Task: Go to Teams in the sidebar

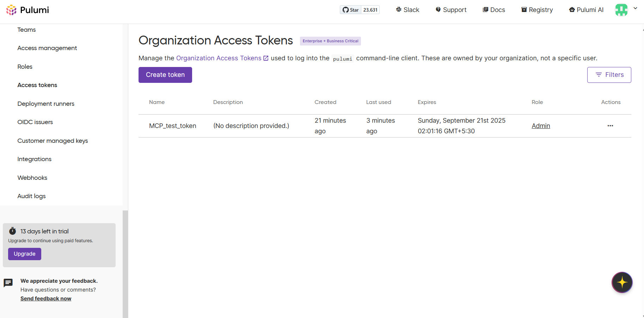Action: [x=26, y=30]
